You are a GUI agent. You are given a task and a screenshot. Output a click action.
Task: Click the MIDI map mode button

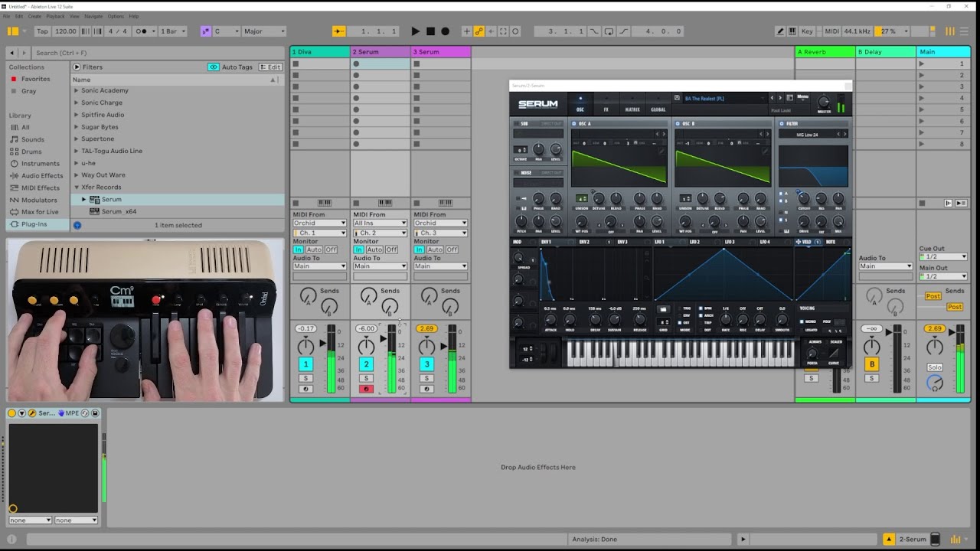click(x=831, y=31)
